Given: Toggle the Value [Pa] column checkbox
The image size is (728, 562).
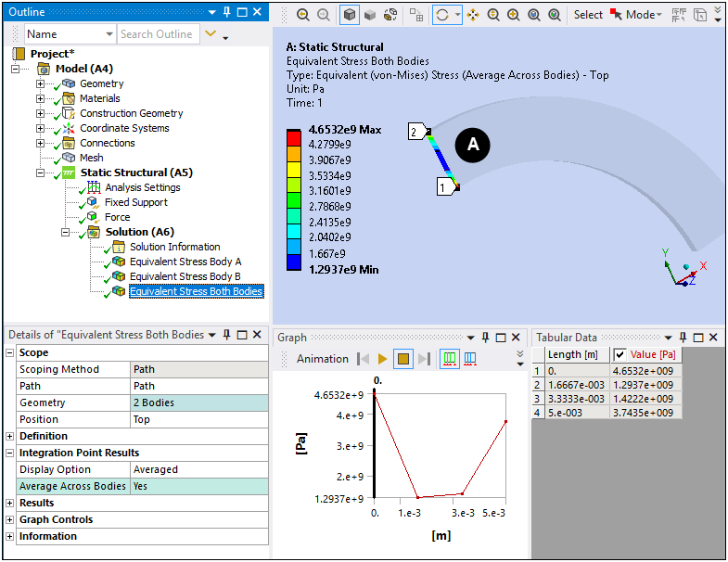Looking at the screenshot, I should coord(619,354).
